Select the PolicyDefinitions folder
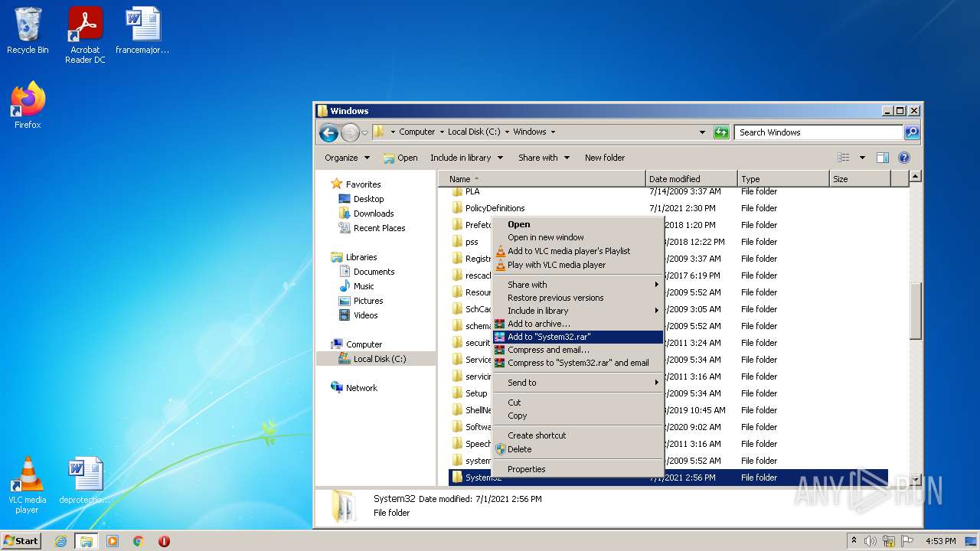Screen dimensions: 980x551 click(495, 208)
